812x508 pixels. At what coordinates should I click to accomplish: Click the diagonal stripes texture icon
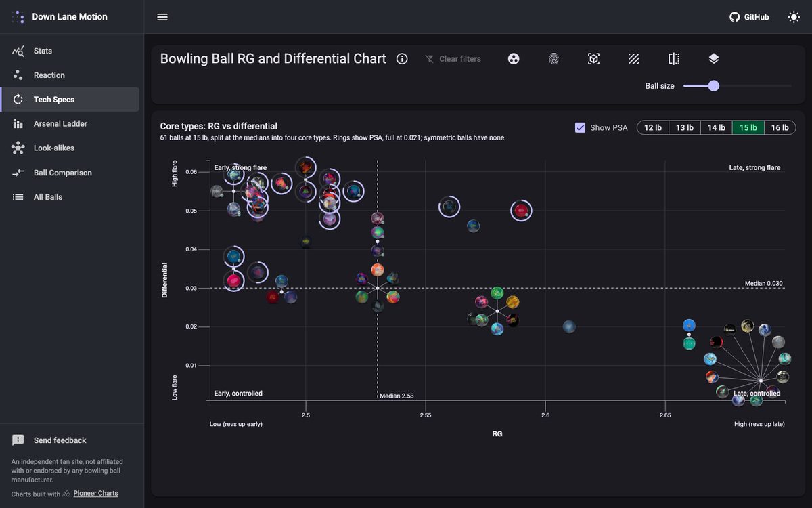634,59
